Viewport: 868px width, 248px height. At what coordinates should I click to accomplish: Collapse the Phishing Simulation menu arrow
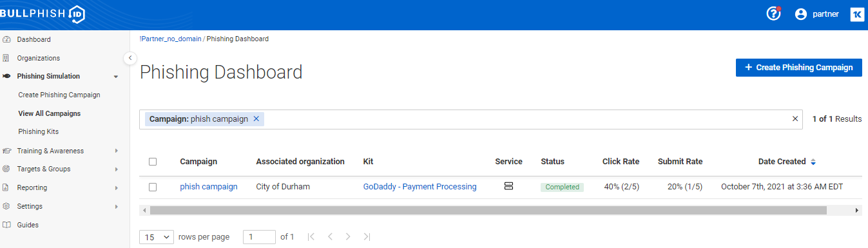click(x=116, y=77)
